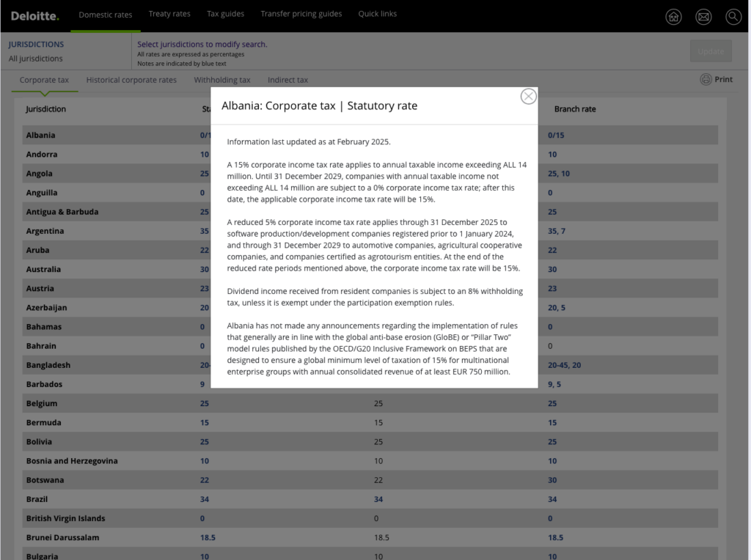Click Andorra in the jurisdiction list
Viewport: 751px width, 560px height.
click(42, 155)
